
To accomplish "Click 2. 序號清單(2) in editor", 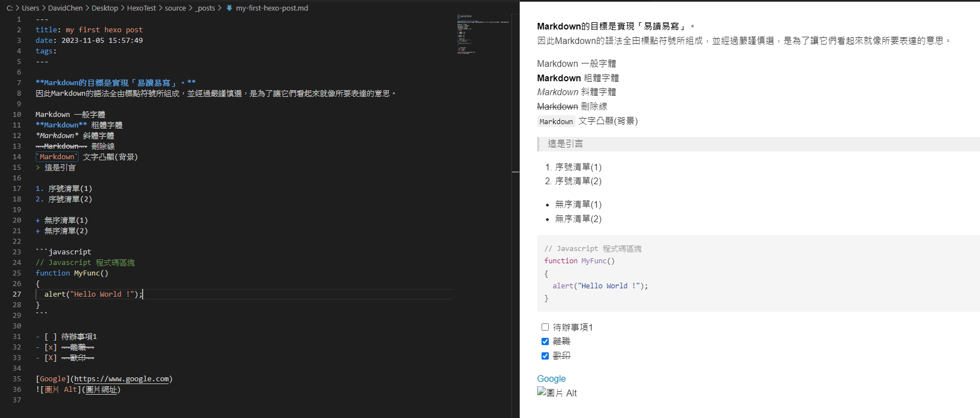I will coord(64,199).
